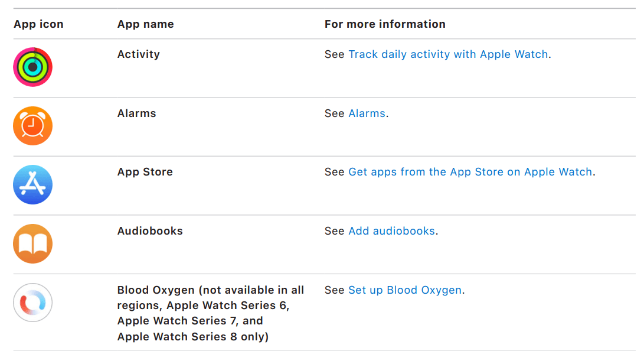Click the blue App Store 'A' icon
Viewport: 644px width, 351px height.
pos(32,185)
